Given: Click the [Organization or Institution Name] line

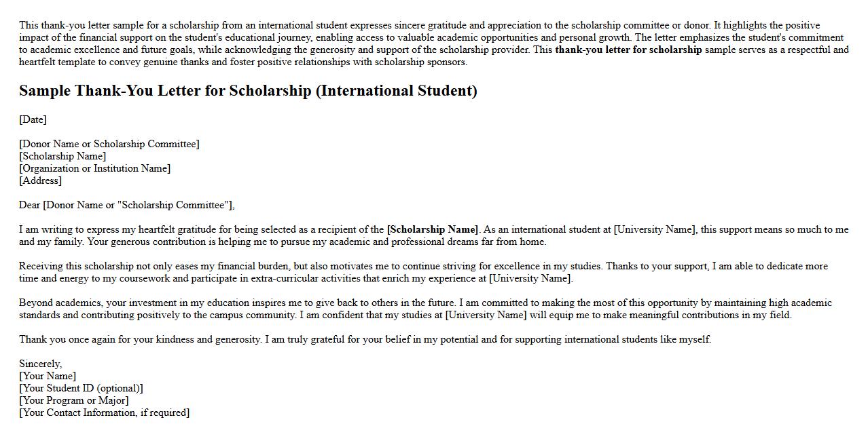Looking at the screenshot, I should click(94, 168).
